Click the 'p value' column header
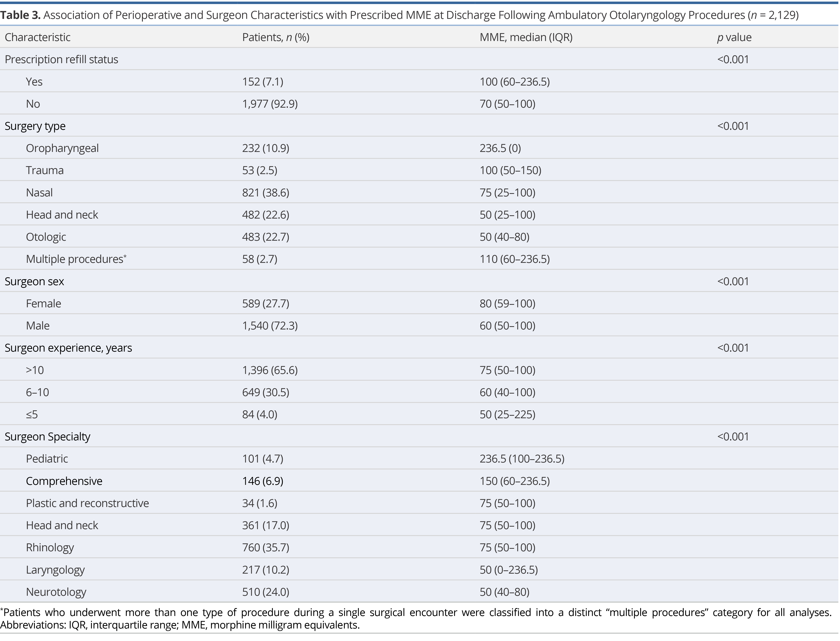The image size is (840, 641). [x=734, y=37]
